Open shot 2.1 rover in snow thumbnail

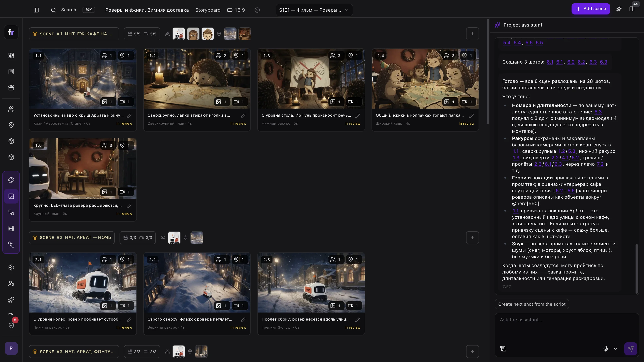tap(83, 282)
